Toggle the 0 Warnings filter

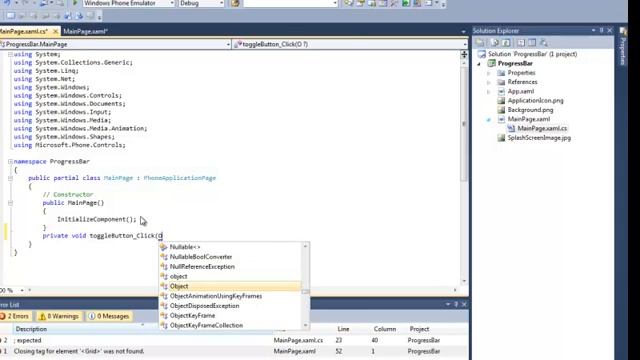click(59, 316)
